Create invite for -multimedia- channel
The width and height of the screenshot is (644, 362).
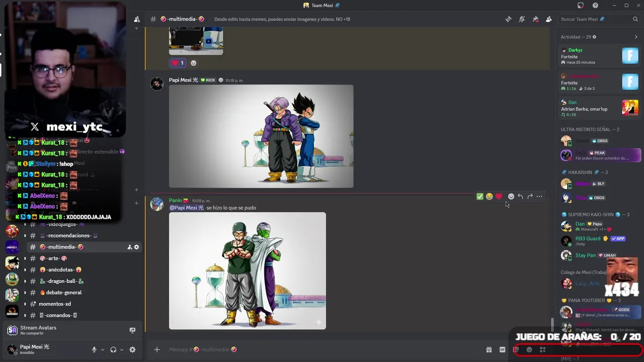(129, 247)
